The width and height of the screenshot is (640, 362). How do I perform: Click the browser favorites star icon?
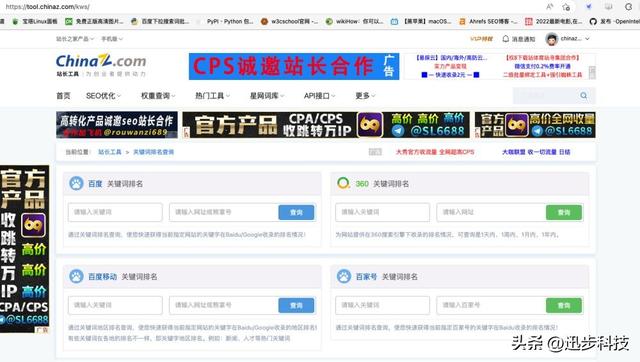[x=566, y=7]
